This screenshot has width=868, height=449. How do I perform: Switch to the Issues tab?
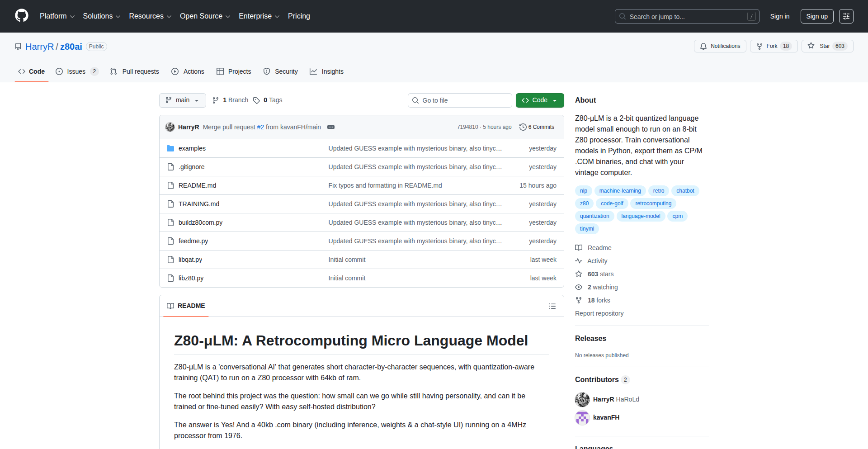[x=76, y=71]
